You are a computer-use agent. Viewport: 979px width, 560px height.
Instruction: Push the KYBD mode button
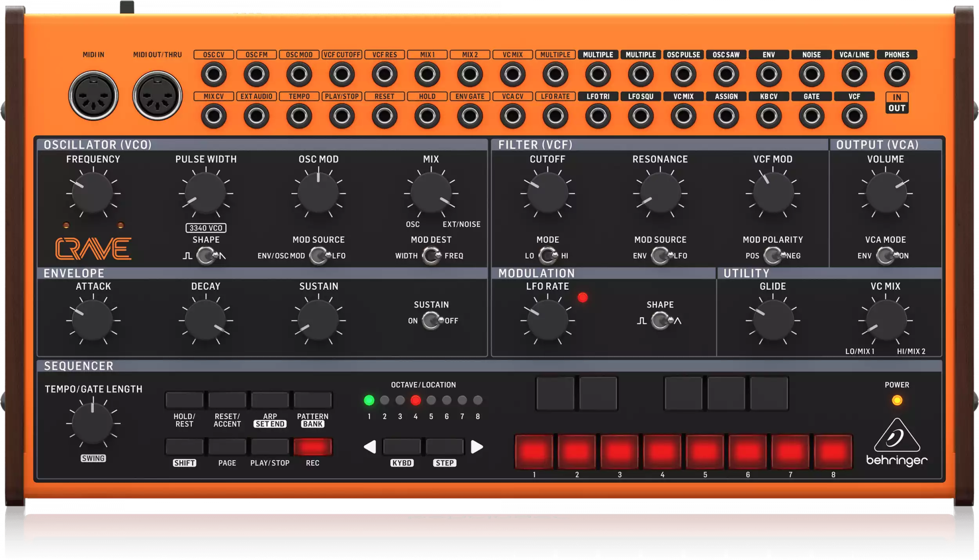(x=402, y=447)
